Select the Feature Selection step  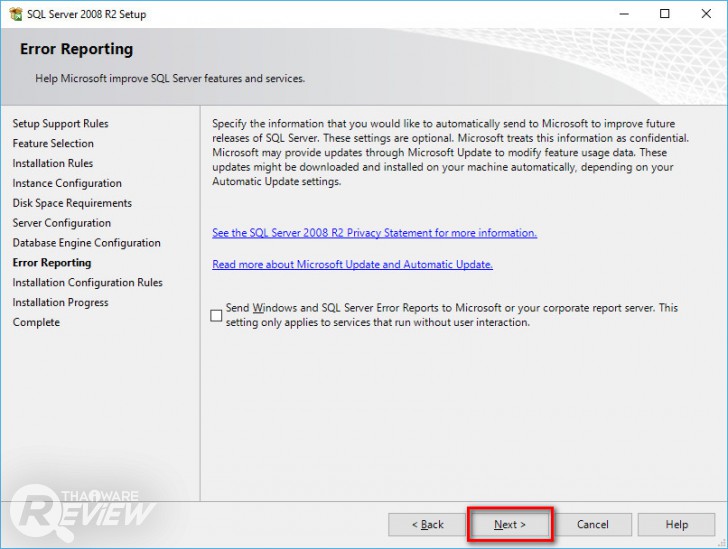coord(53,144)
